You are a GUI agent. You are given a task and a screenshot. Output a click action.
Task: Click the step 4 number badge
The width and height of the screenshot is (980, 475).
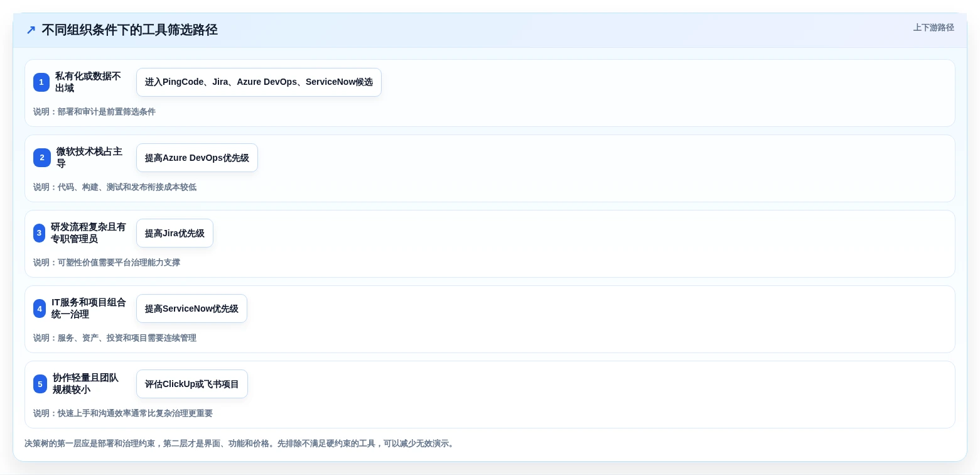pyautogui.click(x=40, y=308)
